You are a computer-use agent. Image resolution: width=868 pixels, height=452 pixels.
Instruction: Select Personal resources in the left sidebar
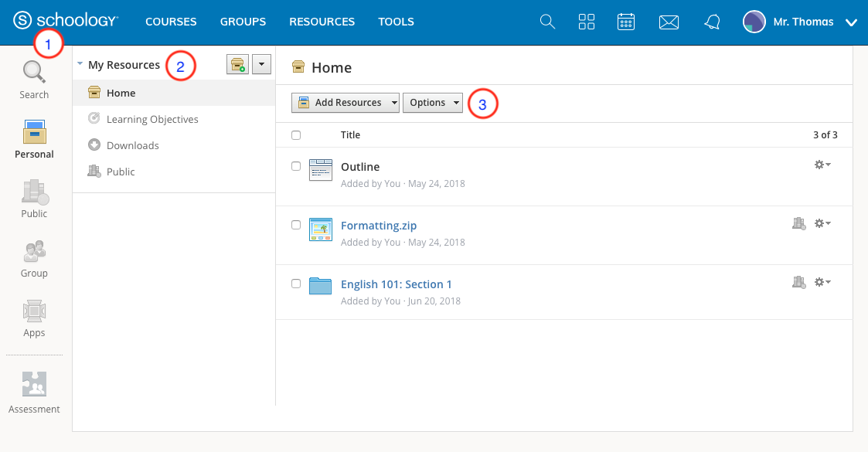(34, 138)
